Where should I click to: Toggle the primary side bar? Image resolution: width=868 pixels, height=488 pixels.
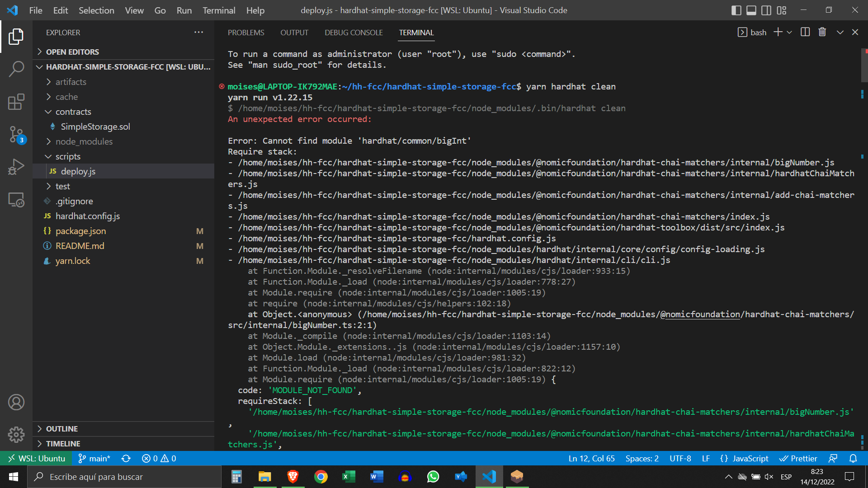click(736, 10)
